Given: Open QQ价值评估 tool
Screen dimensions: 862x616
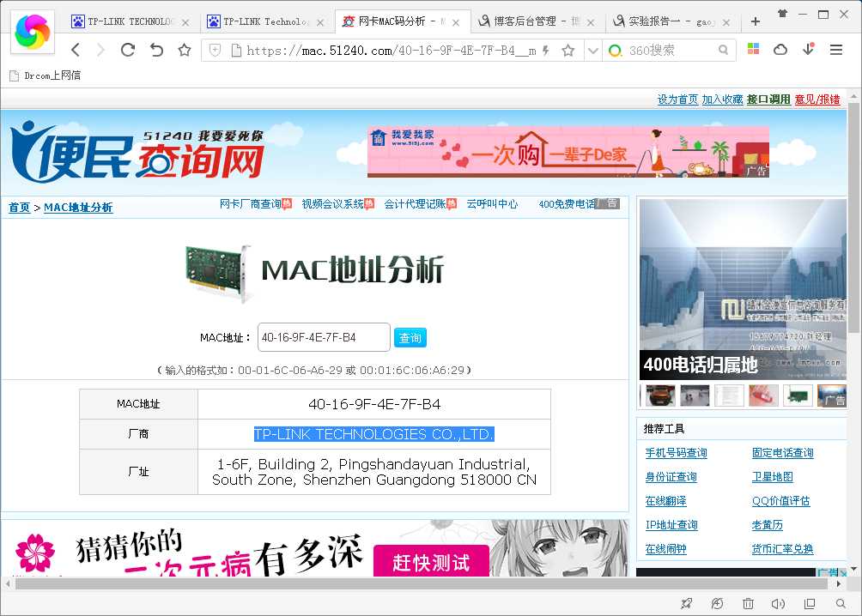Looking at the screenshot, I should point(781,501).
